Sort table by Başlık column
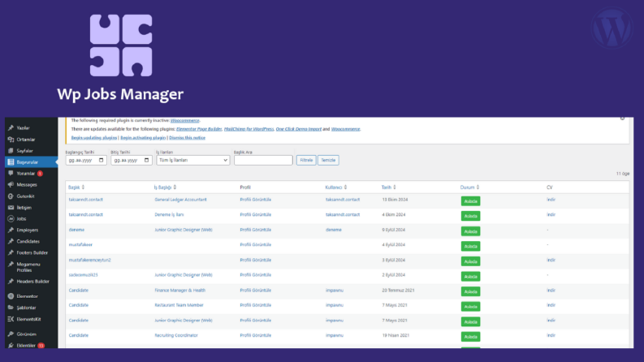Screen dimensions: 644x362 [76, 187]
